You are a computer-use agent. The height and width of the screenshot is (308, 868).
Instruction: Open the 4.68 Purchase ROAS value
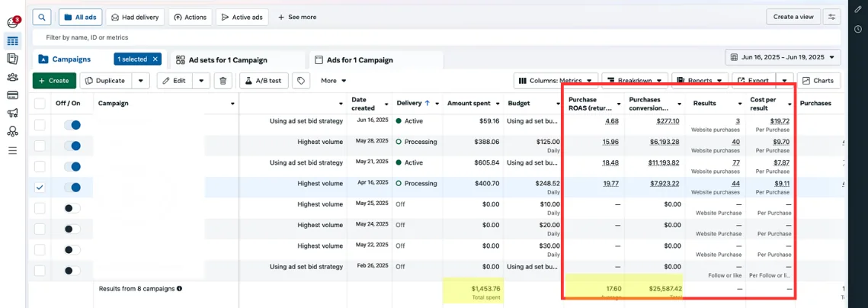tap(612, 120)
